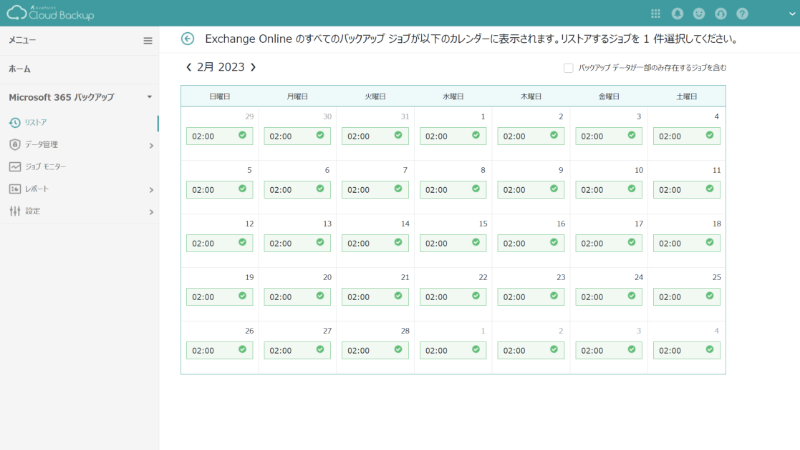Expand the レポート submenu arrow
Screen dimensions: 800x450
click(x=151, y=190)
